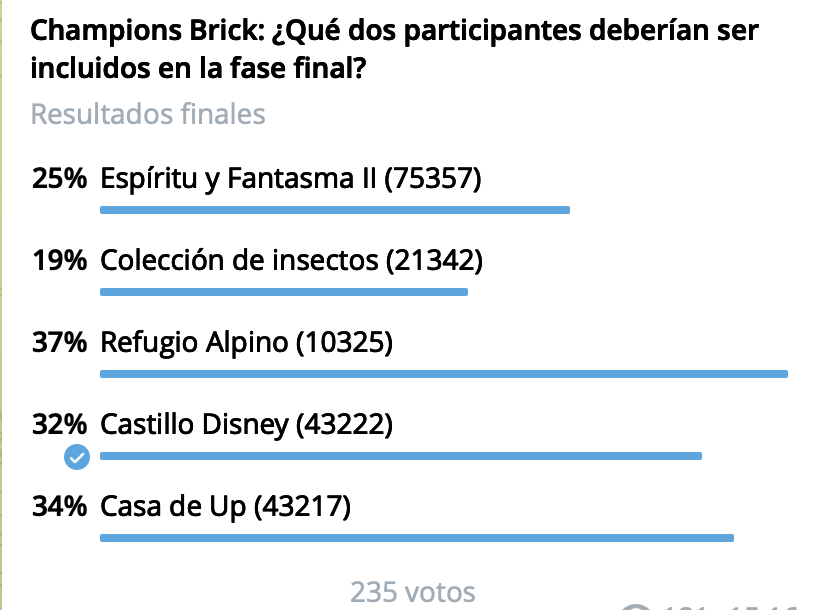Select the Colección de insectos option
The height and width of the screenshot is (610, 824).
[x=291, y=261]
